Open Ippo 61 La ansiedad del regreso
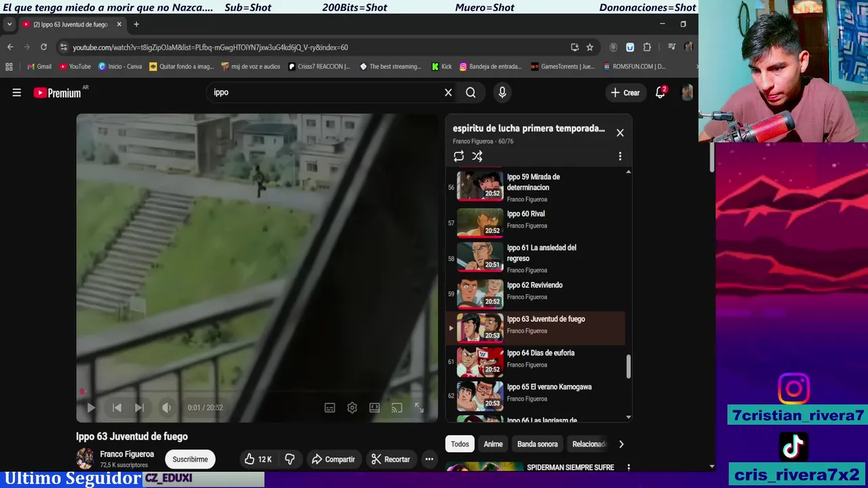 click(x=536, y=258)
